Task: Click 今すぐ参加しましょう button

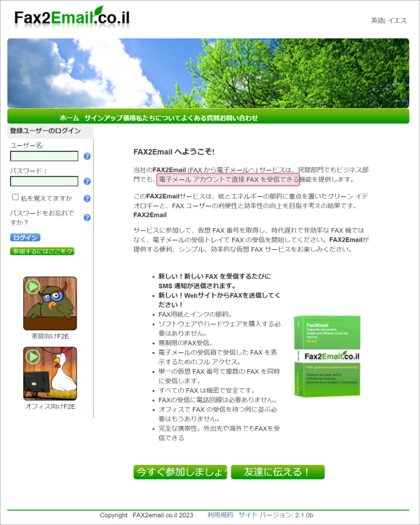Action: (180, 472)
